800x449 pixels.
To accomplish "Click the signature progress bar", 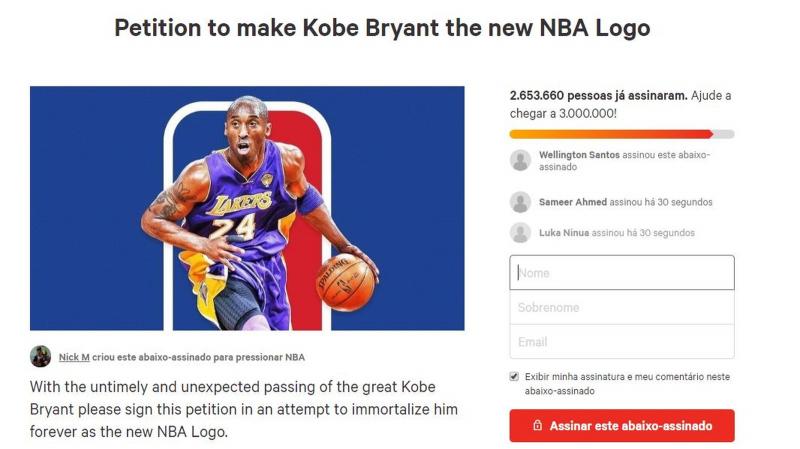I will point(622,134).
